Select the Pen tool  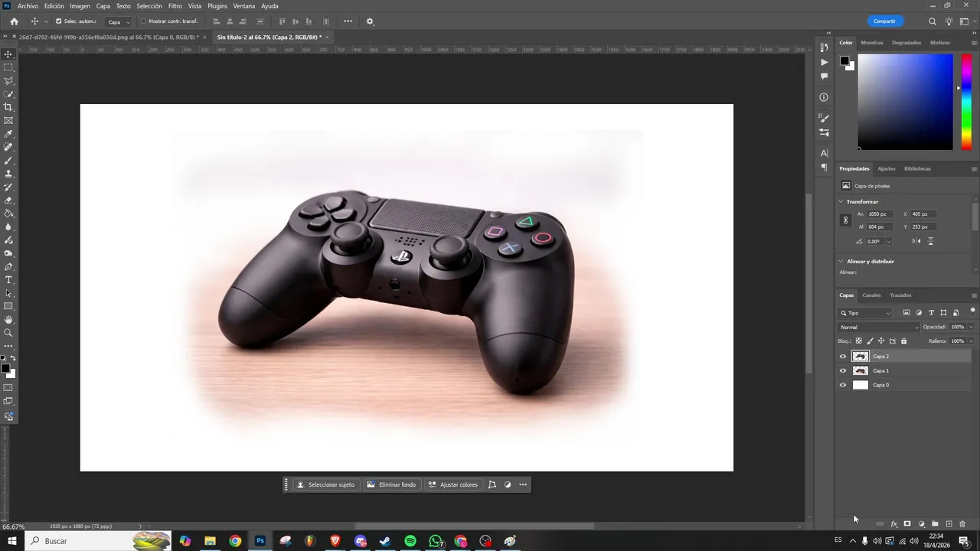coord(8,267)
